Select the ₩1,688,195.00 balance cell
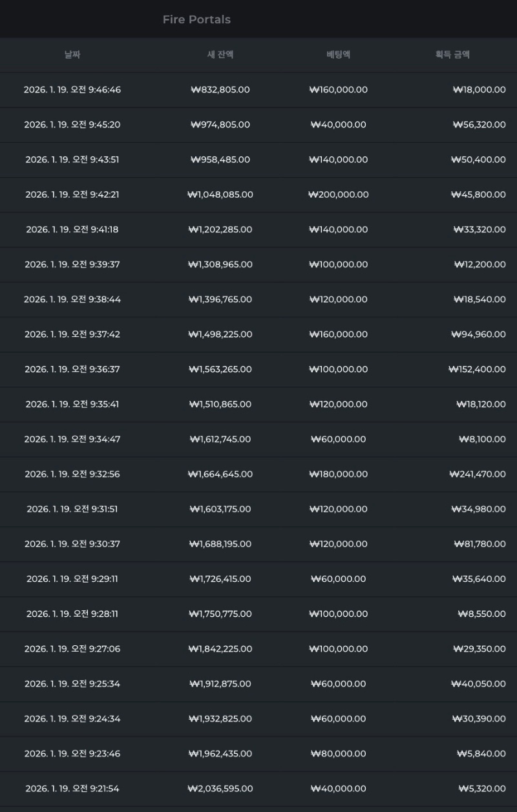Image resolution: width=517 pixels, height=812 pixels. [220, 544]
